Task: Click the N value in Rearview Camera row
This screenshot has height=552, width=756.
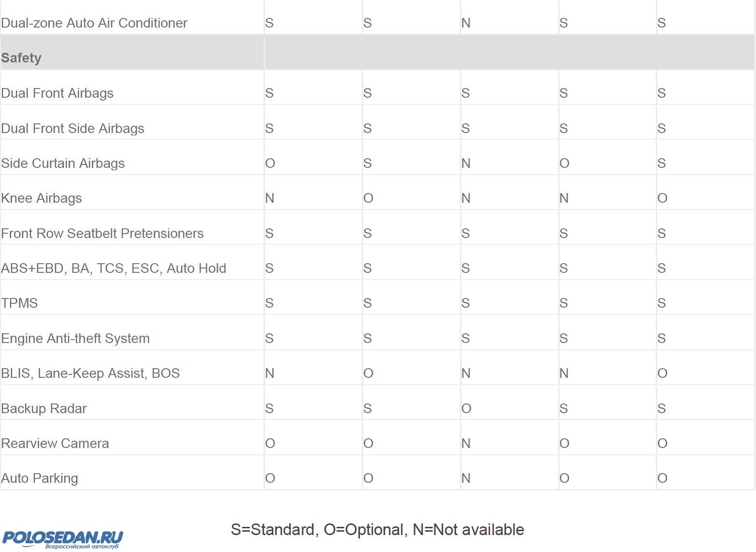Action: click(465, 444)
